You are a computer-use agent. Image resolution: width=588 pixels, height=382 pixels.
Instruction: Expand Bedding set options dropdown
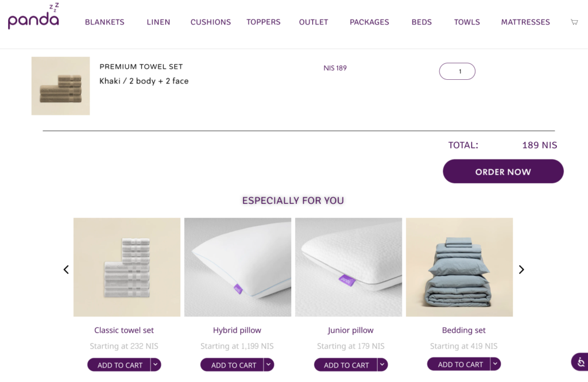click(496, 364)
